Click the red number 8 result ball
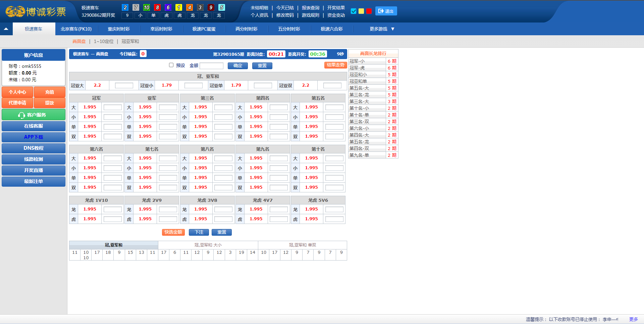Image resolution: width=644 pixels, height=324 pixels. click(x=157, y=7)
